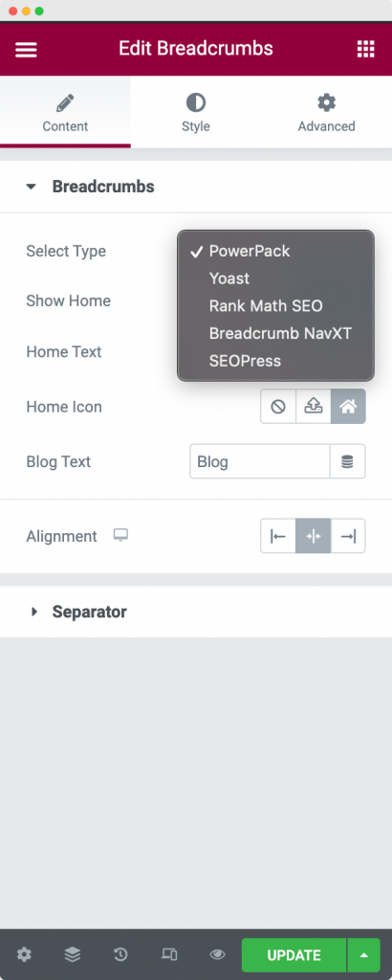
Task: Click the green UPDATE button
Action: (294, 955)
